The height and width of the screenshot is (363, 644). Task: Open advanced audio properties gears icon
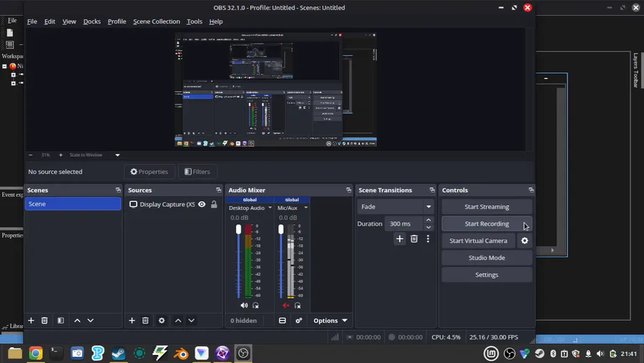tap(299, 320)
